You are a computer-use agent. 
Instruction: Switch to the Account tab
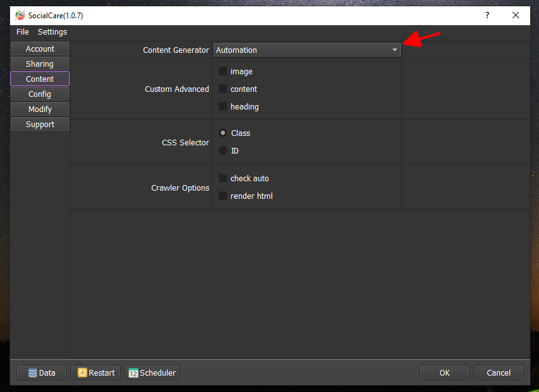point(40,49)
